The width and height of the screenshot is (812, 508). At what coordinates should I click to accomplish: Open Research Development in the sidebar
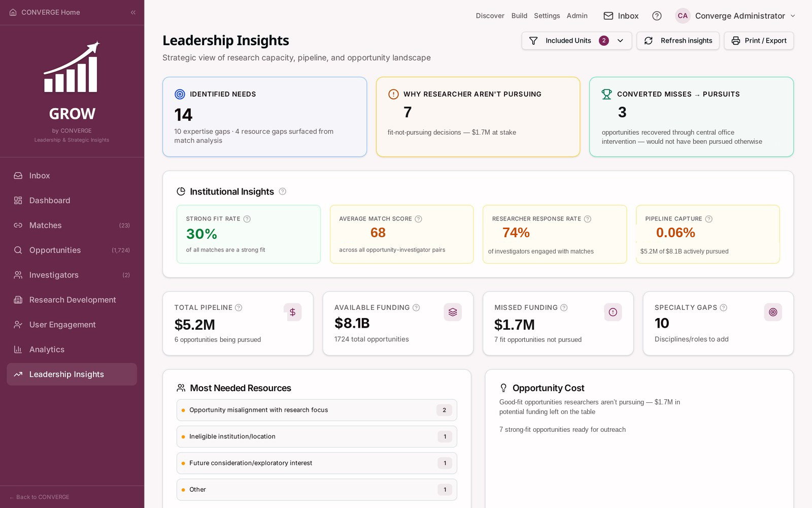pyautogui.click(x=72, y=300)
